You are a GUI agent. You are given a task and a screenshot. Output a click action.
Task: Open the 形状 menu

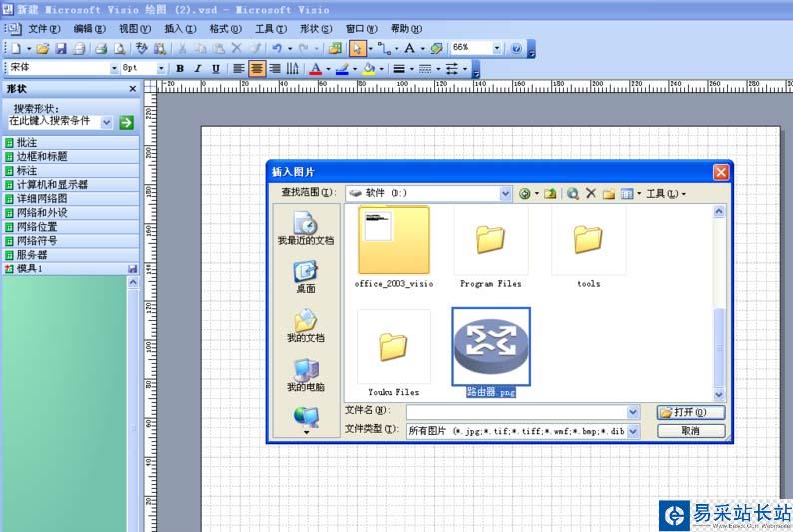click(316, 29)
